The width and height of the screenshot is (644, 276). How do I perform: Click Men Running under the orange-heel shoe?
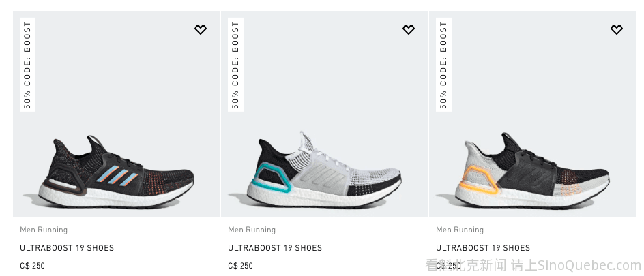click(x=460, y=230)
